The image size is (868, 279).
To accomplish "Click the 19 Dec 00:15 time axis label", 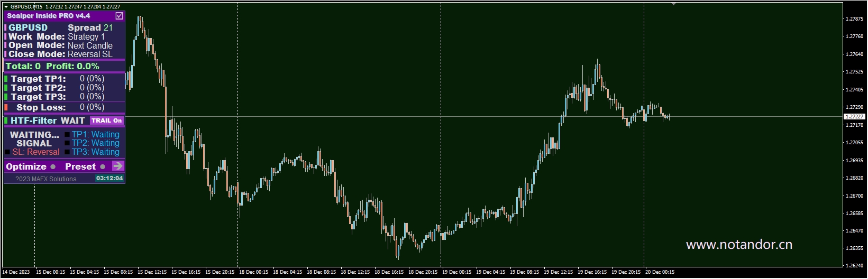I will coord(457,272).
